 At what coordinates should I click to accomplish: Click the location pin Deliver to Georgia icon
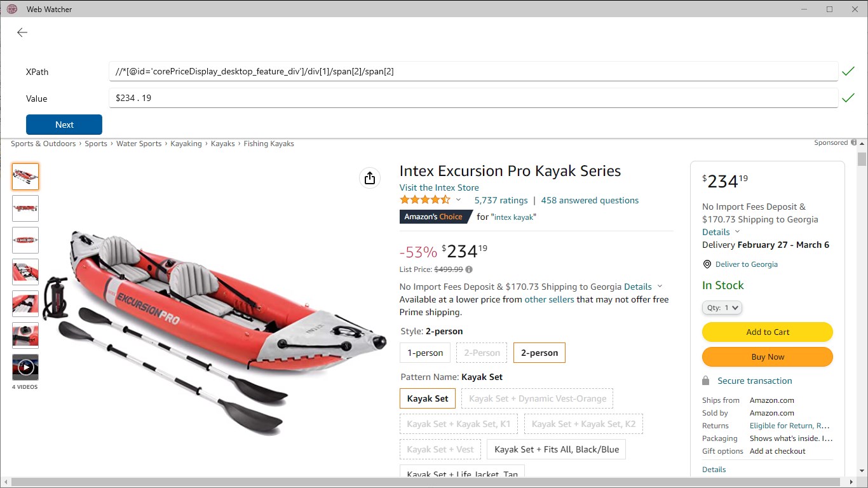707,264
